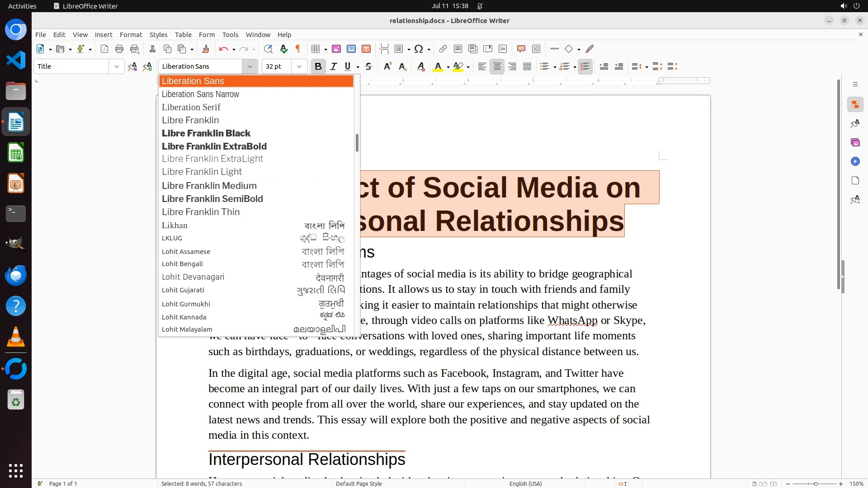Click the Insert Image icon
Image resolution: width=868 pixels, height=488 pixels.
(x=336, y=49)
